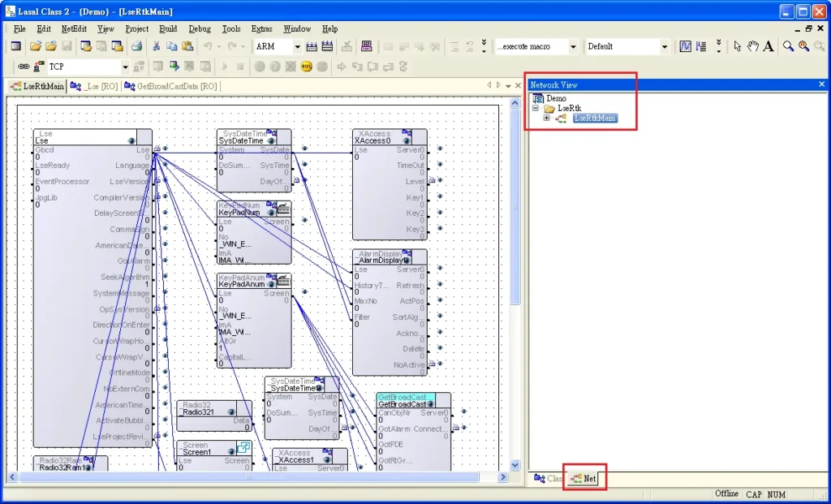Image resolution: width=831 pixels, height=504 pixels.
Task: Switch to the GetBroadCastData [RO] tab
Action: pyautogui.click(x=170, y=86)
